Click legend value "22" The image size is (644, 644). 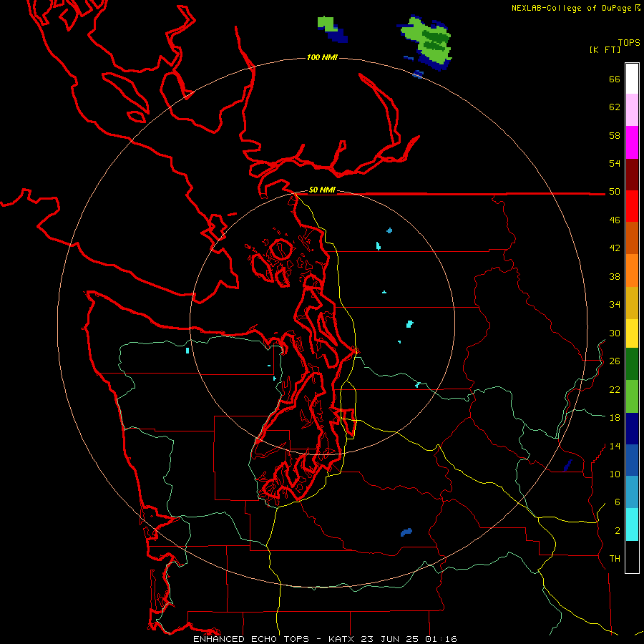(x=615, y=389)
